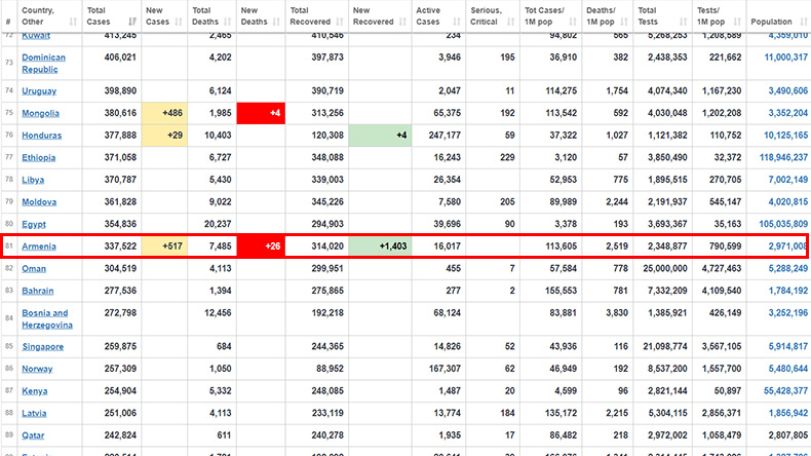Open Dominican Republic population link 11,000,317
The height and width of the screenshot is (456, 811).
click(786, 57)
